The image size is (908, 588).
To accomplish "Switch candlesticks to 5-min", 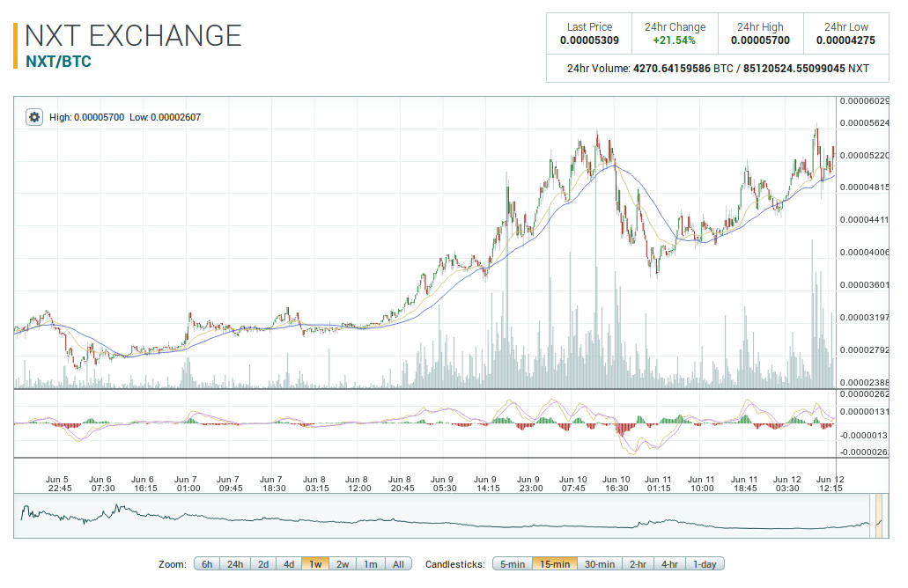I will (x=513, y=563).
